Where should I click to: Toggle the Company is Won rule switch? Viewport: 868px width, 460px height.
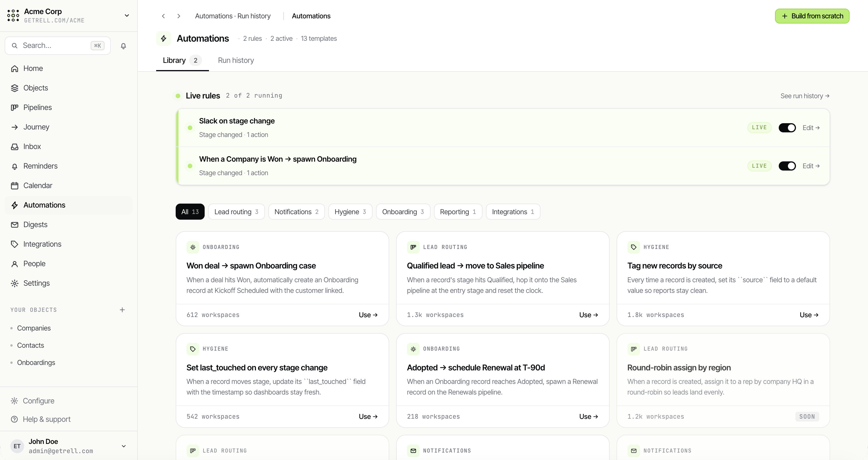[787, 166]
